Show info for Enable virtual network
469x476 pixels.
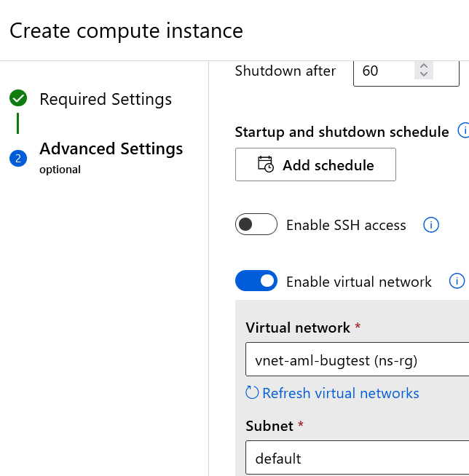pos(457,281)
